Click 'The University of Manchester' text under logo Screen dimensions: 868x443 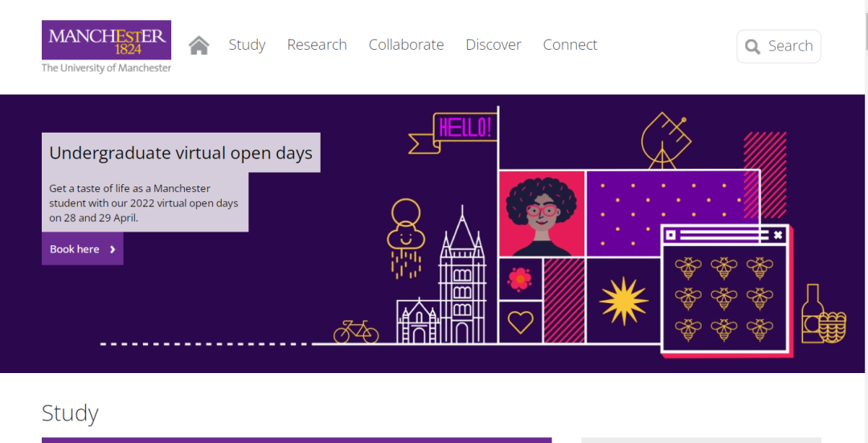[106, 68]
